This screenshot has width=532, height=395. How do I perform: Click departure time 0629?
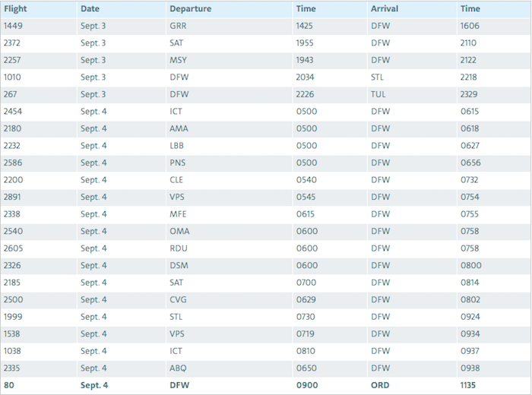tap(306, 300)
